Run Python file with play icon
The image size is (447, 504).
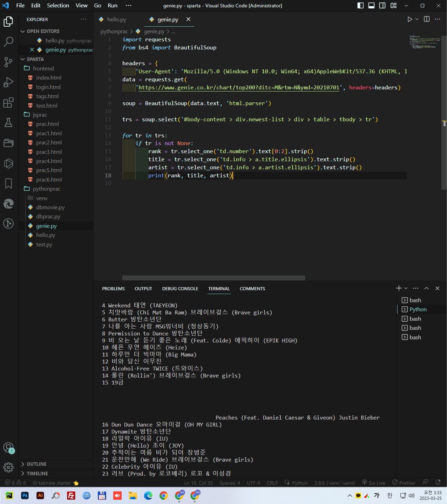click(409, 19)
